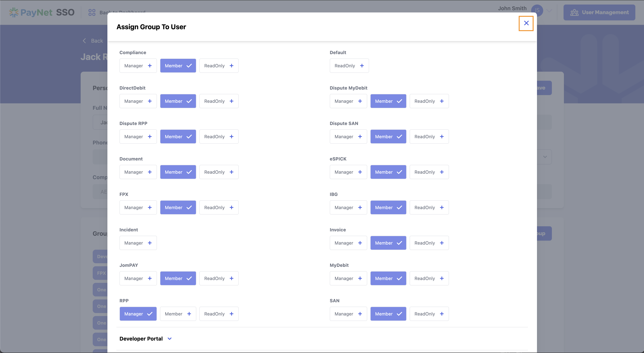Click plus icon on eSPICK Manager
This screenshot has height=353, width=644.
click(x=360, y=172)
